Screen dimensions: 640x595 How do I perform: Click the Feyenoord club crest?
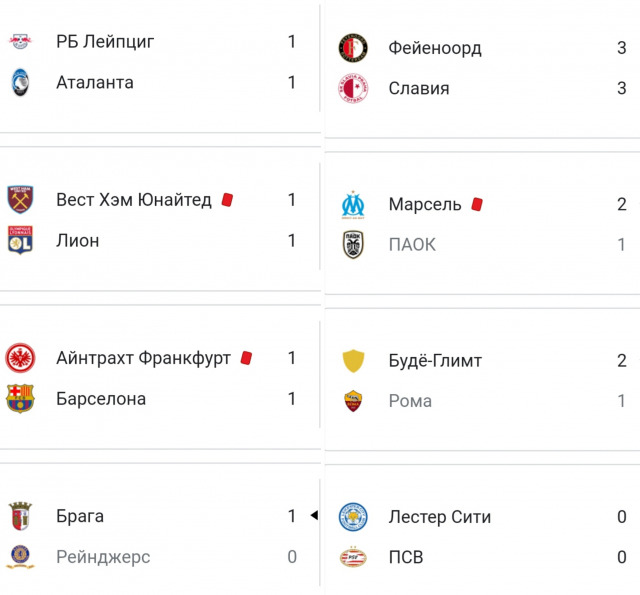[354, 48]
